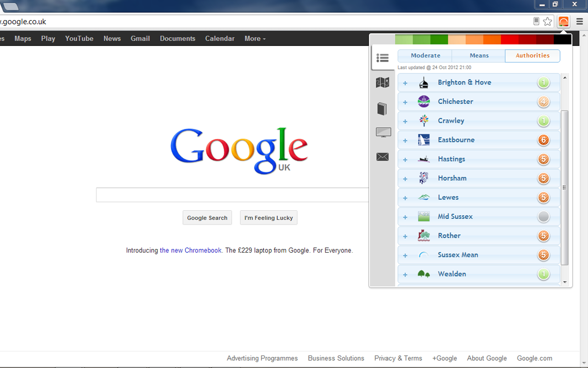Expand the Eastbourne row
The image size is (588, 368).
click(x=405, y=140)
